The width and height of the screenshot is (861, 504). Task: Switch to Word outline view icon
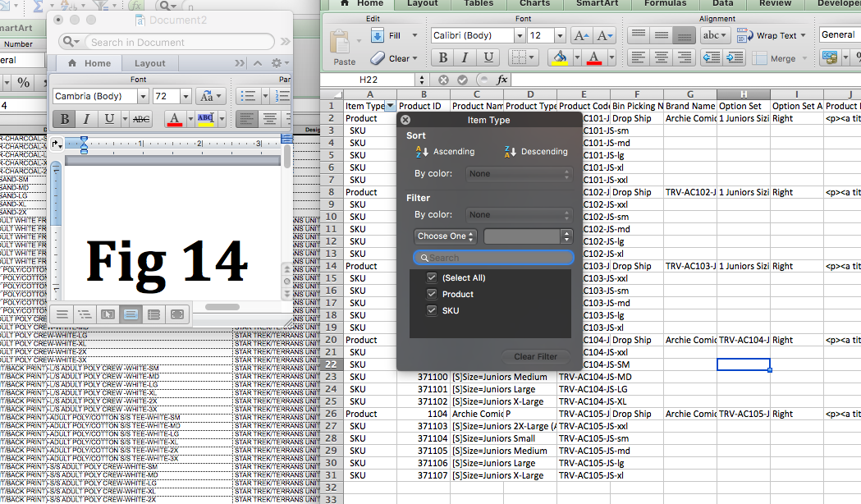point(85,314)
